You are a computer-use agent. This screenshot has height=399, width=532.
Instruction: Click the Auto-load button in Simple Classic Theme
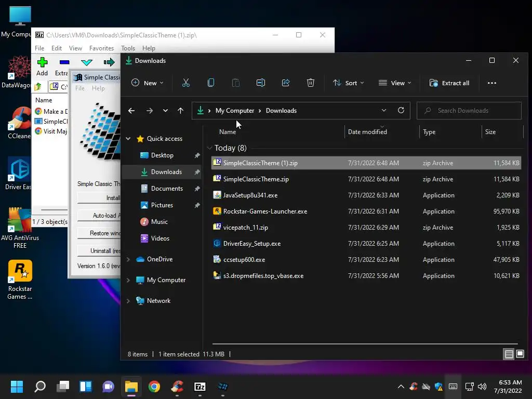(x=99, y=216)
